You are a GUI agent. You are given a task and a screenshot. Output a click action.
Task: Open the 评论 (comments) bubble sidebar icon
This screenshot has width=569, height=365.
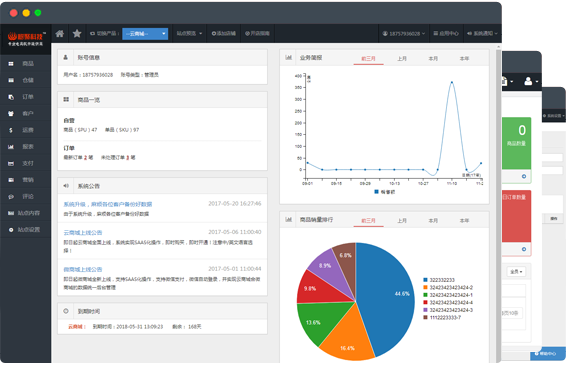[11, 197]
